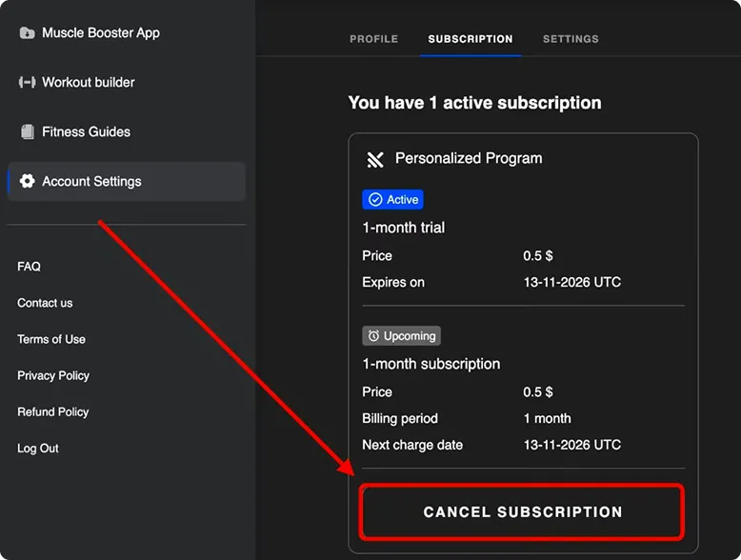The height and width of the screenshot is (560, 741).
Task: Click the 'Billing period' label
Action: pos(400,419)
